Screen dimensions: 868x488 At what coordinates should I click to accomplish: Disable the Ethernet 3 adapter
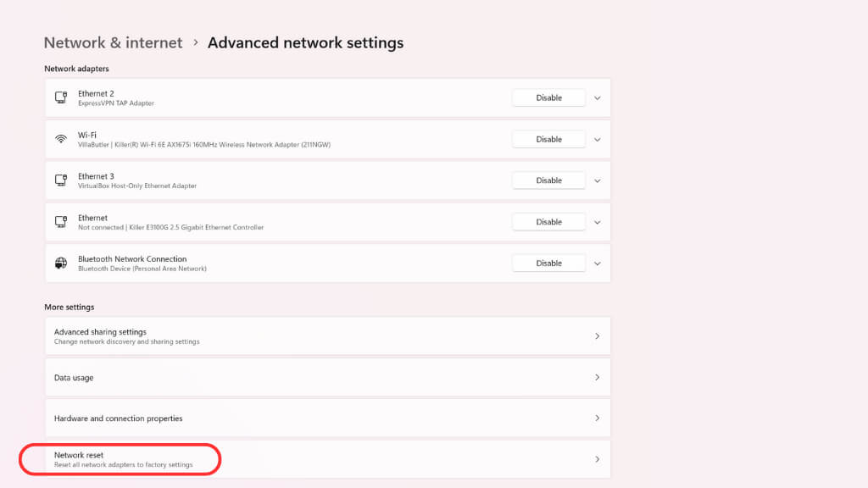coord(548,180)
